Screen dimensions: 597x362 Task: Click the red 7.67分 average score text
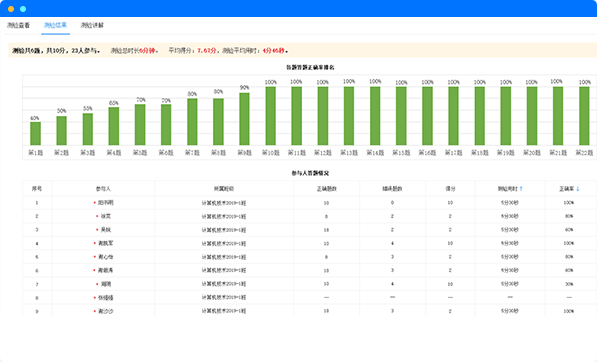207,50
